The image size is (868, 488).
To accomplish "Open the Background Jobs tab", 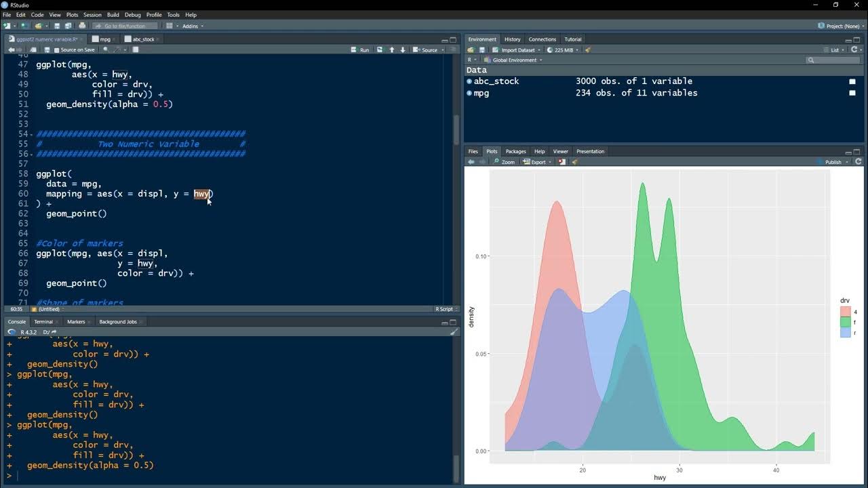I will click(118, 322).
